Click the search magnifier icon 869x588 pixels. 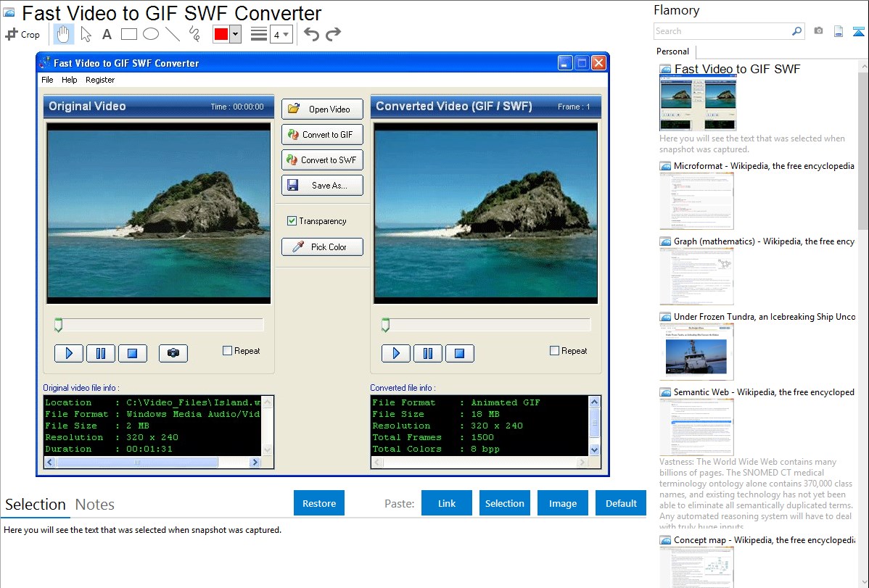tap(797, 31)
